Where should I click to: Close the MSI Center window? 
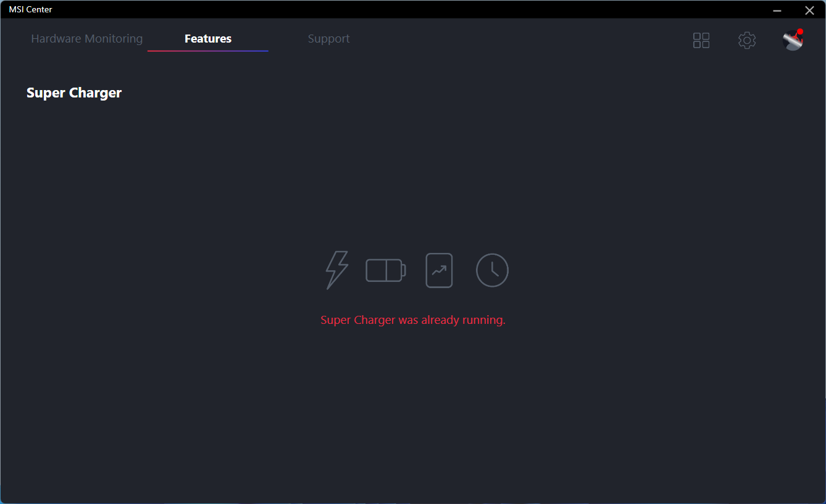pyautogui.click(x=809, y=10)
